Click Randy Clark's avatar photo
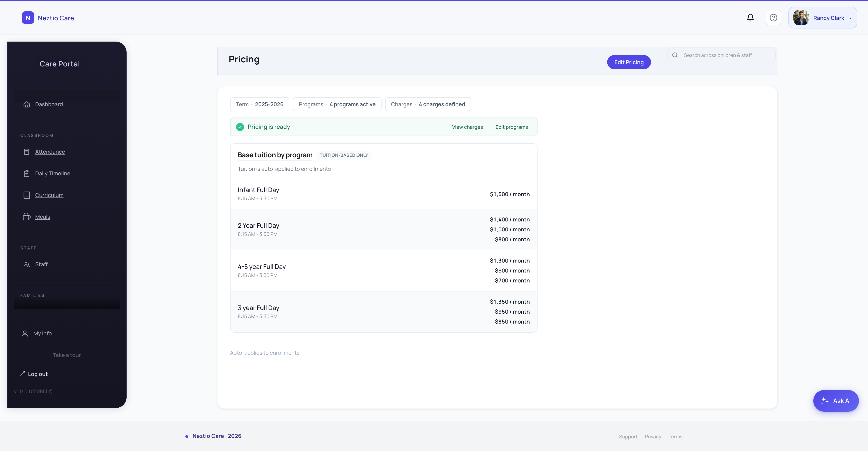Screen dimensions: 868x451 point(801,18)
